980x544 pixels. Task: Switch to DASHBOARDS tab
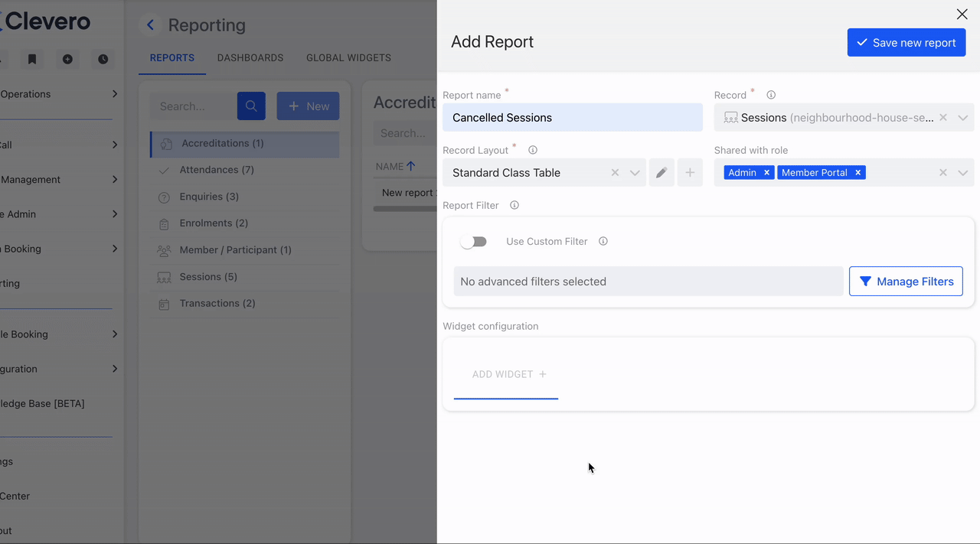[250, 58]
